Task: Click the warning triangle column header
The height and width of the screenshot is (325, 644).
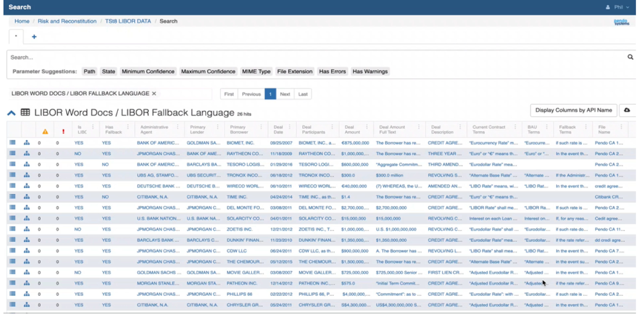Action: [45, 132]
